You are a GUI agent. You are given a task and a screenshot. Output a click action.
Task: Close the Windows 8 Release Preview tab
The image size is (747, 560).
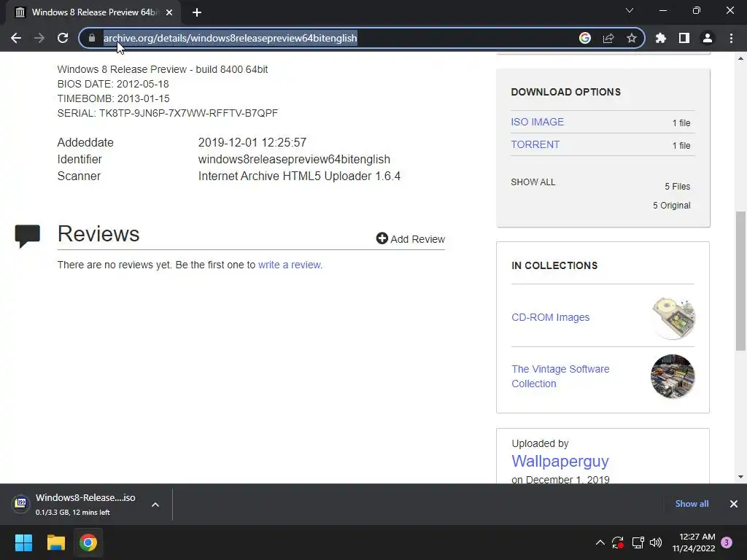pos(169,12)
